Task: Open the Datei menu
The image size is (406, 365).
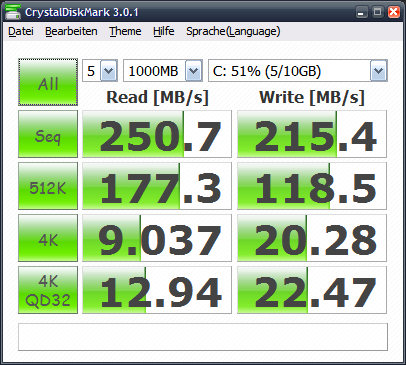Action: tap(21, 31)
